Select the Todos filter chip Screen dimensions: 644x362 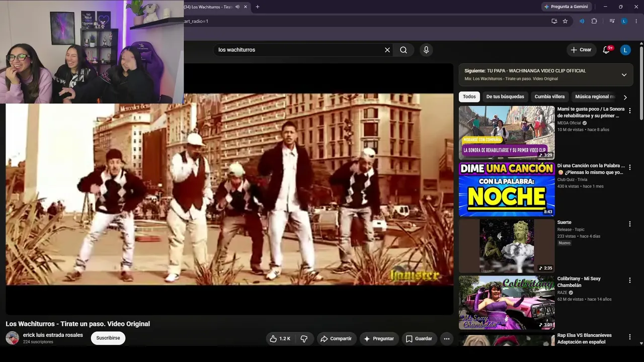coord(469,97)
